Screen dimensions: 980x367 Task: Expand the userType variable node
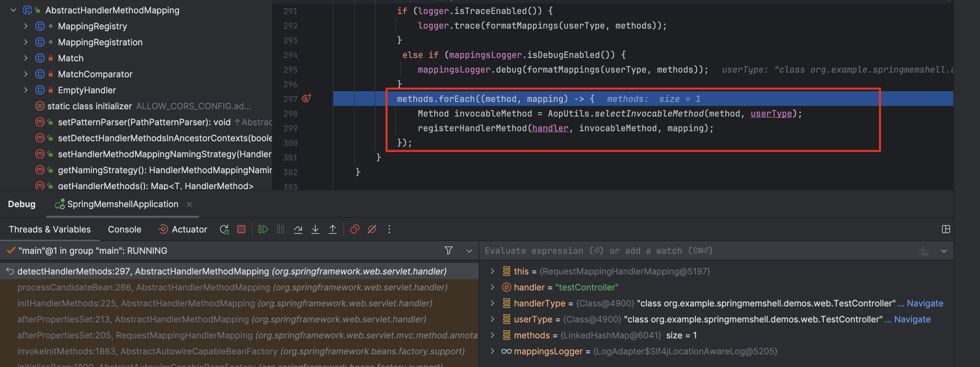point(492,319)
